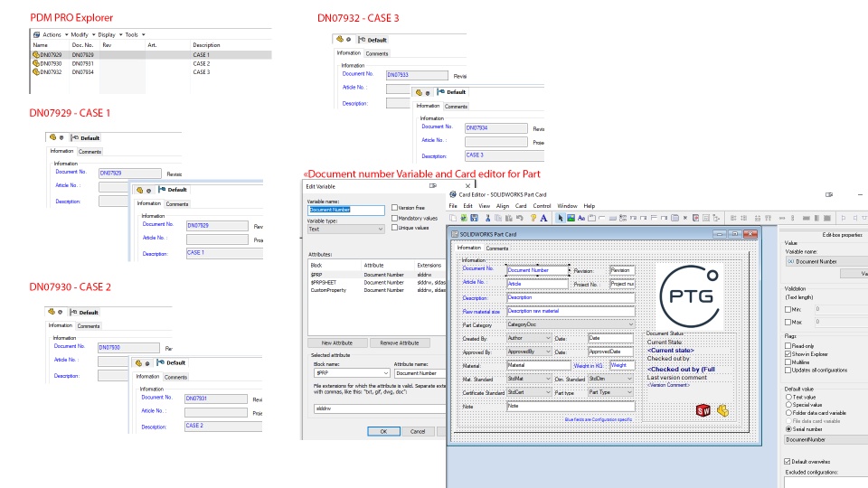Click the Open card icon in Card Editor toolbar
This screenshot has height=488, width=868.
pyautogui.click(x=464, y=218)
